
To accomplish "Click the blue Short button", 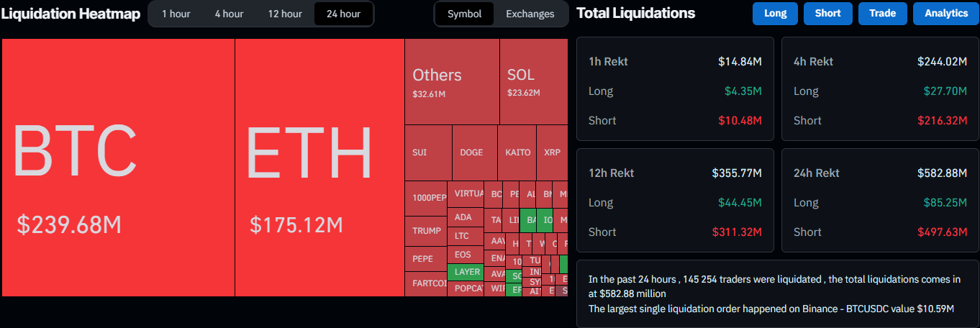I will point(827,13).
